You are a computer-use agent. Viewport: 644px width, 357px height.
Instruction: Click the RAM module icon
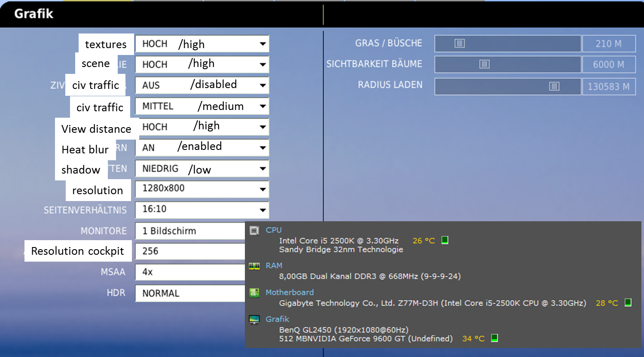coord(254,266)
